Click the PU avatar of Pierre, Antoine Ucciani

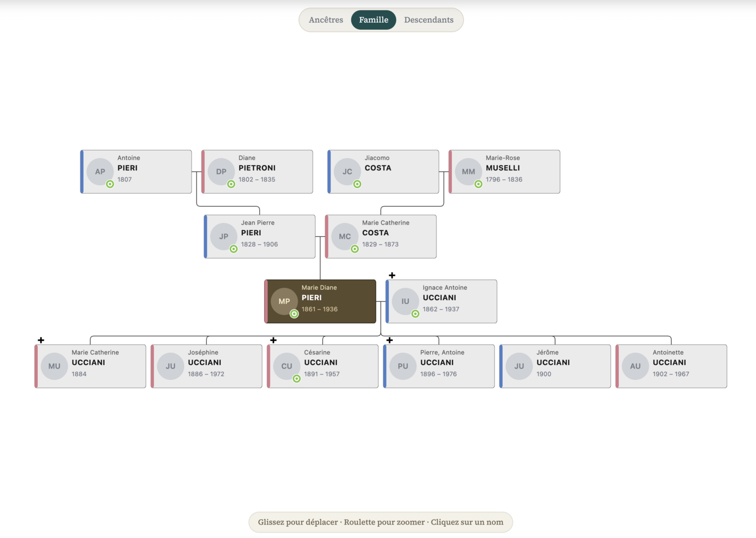pyautogui.click(x=403, y=366)
